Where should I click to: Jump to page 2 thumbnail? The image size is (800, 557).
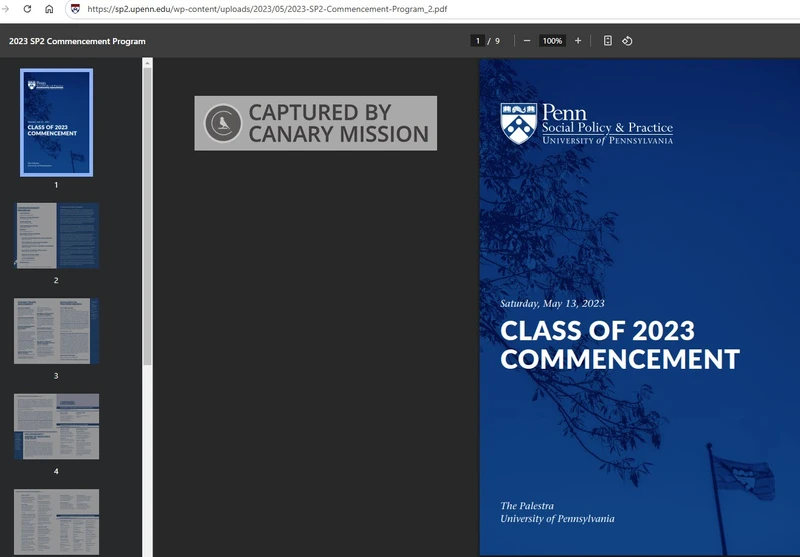point(56,236)
